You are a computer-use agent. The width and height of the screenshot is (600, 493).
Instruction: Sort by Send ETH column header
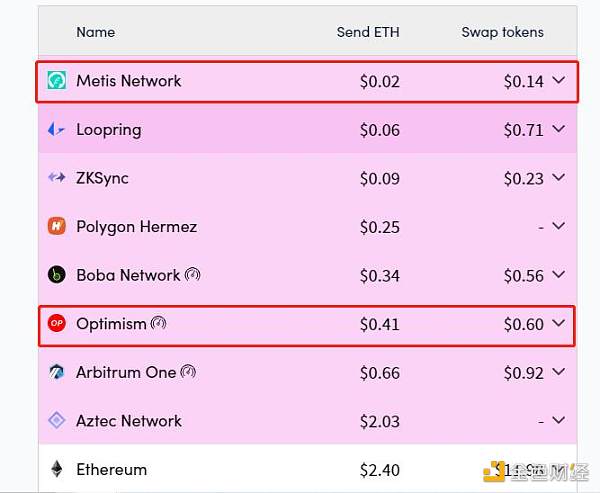[x=368, y=32]
